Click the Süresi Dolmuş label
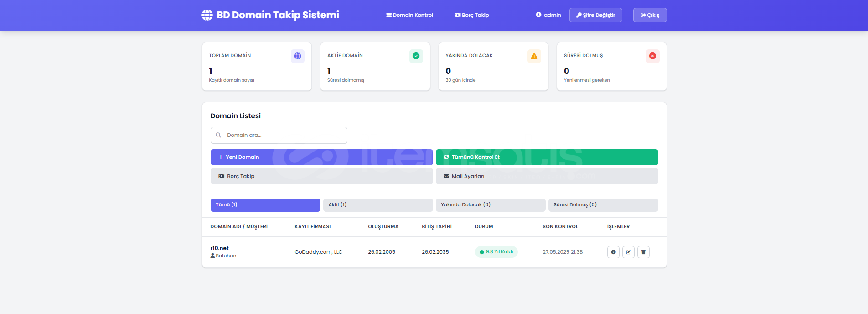 583,56
